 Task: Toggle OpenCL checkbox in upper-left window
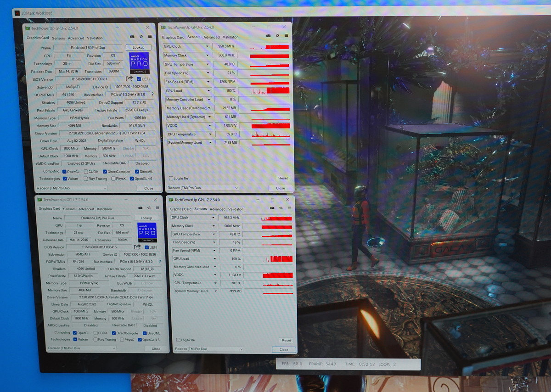pos(65,172)
